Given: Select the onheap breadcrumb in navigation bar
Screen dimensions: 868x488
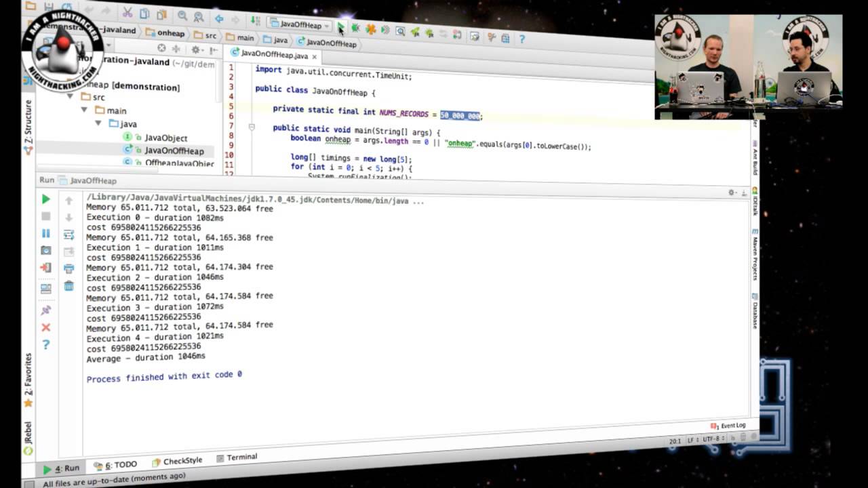Looking at the screenshot, I should click(x=165, y=33).
